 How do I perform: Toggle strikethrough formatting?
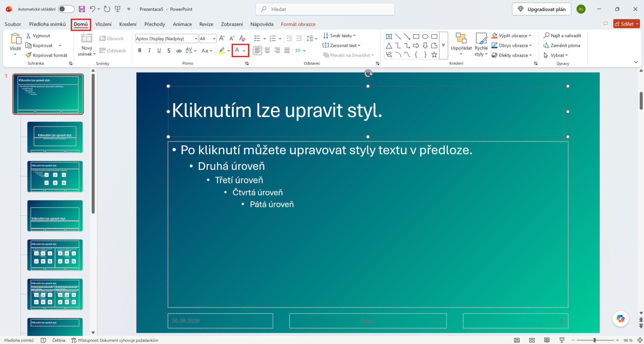coord(179,51)
